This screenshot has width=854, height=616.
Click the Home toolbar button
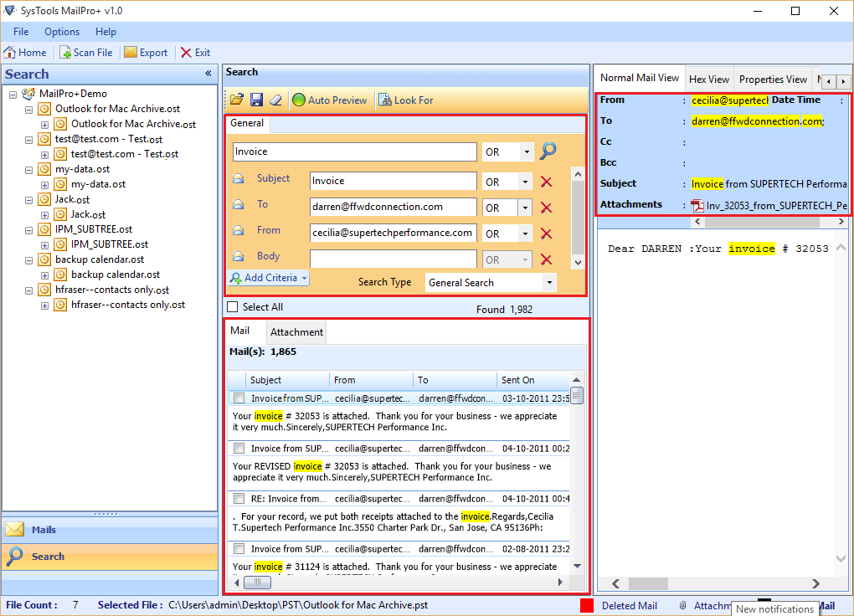pos(25,52)
